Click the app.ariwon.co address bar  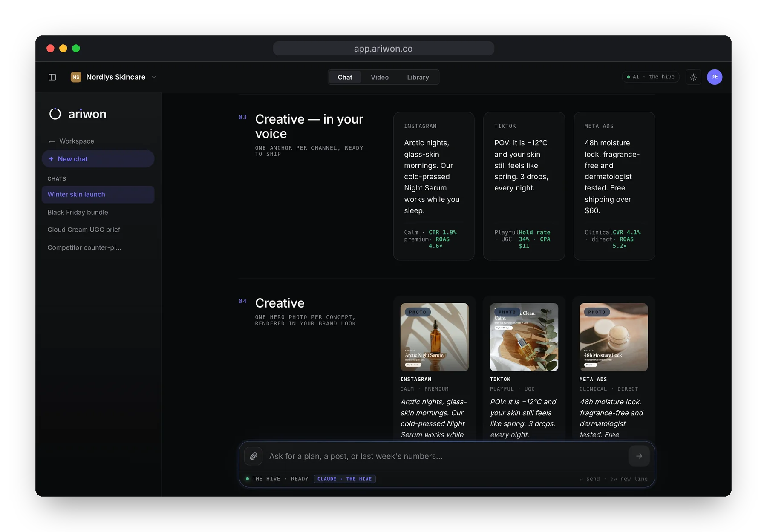pos(383,49)
